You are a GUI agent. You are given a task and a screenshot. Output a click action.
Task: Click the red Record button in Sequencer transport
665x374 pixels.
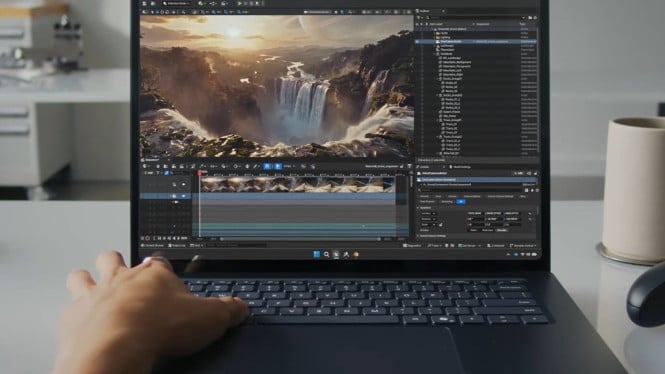point(148,239)
